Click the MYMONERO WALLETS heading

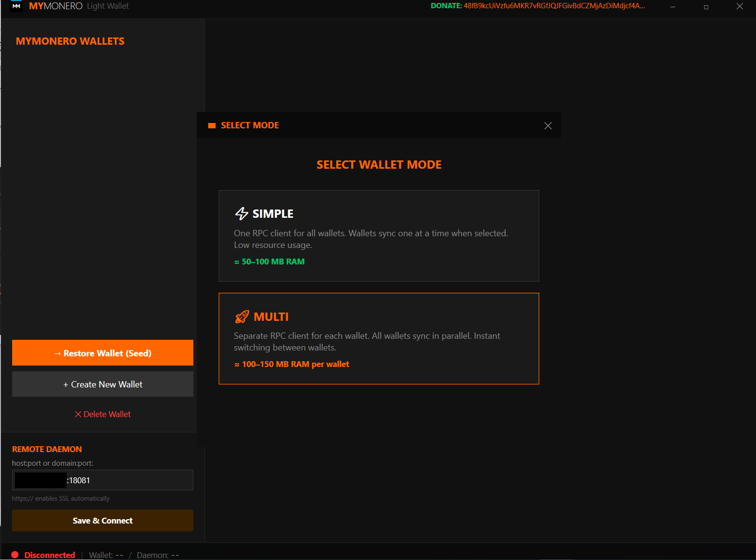70,41
